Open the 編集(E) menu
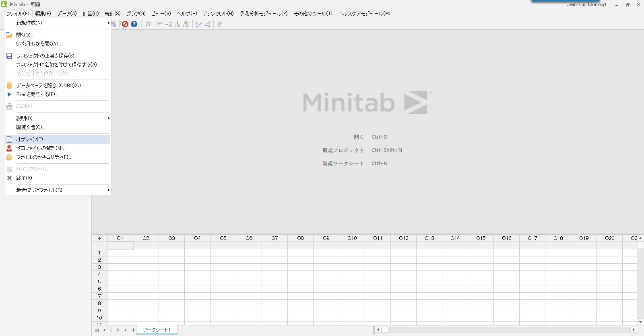 click(43, 13)
